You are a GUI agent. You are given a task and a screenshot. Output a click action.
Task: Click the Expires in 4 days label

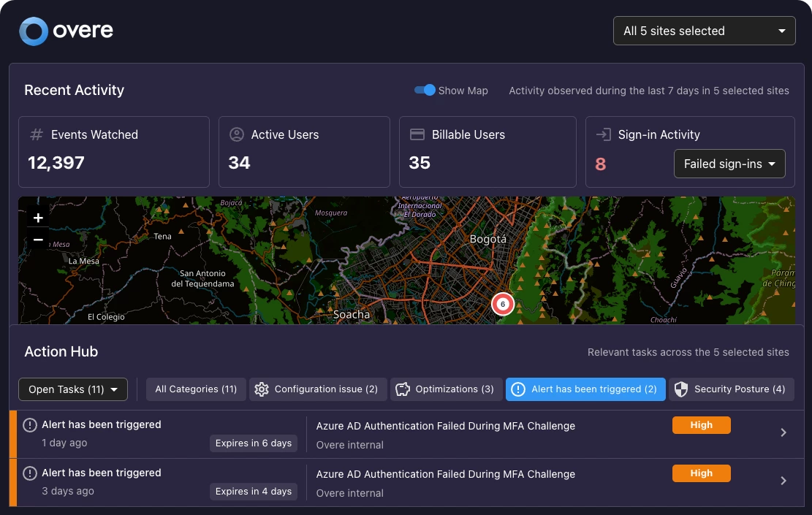click(x=253, y=491)
